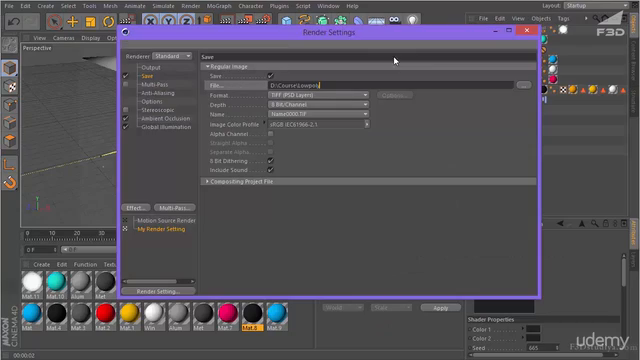Screen dimensions: 640x360
Task: Open the Format TIFF (PSD Layers) dropdown
Action: [318, 95]
